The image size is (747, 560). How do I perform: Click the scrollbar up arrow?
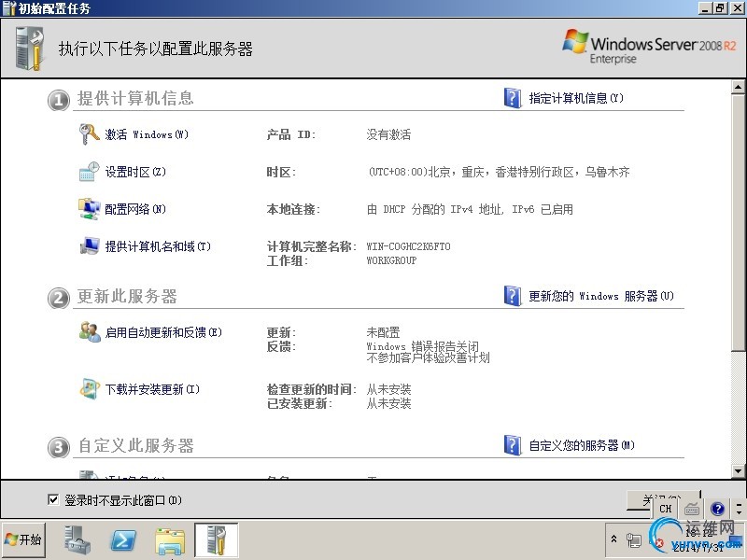pyautogui.click(x=738, y=87)
